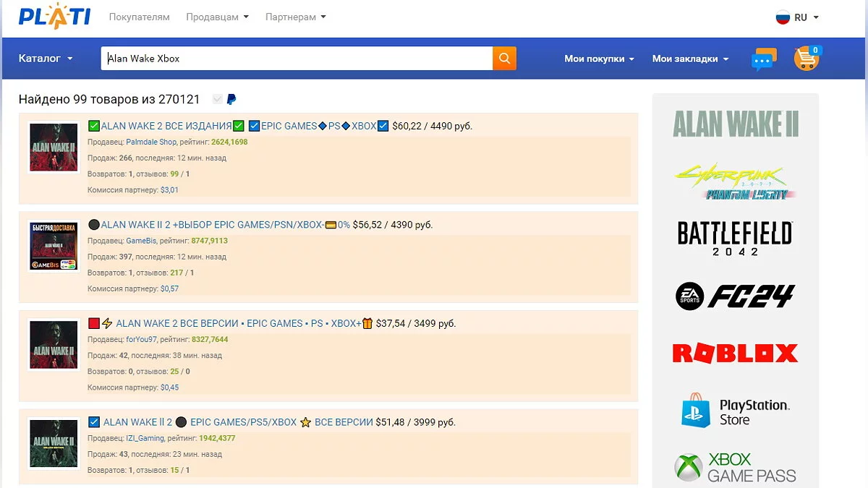868x488 pixels.
Task: Toggle the PayPal filter checkbox
Action: tap(218, 99)
